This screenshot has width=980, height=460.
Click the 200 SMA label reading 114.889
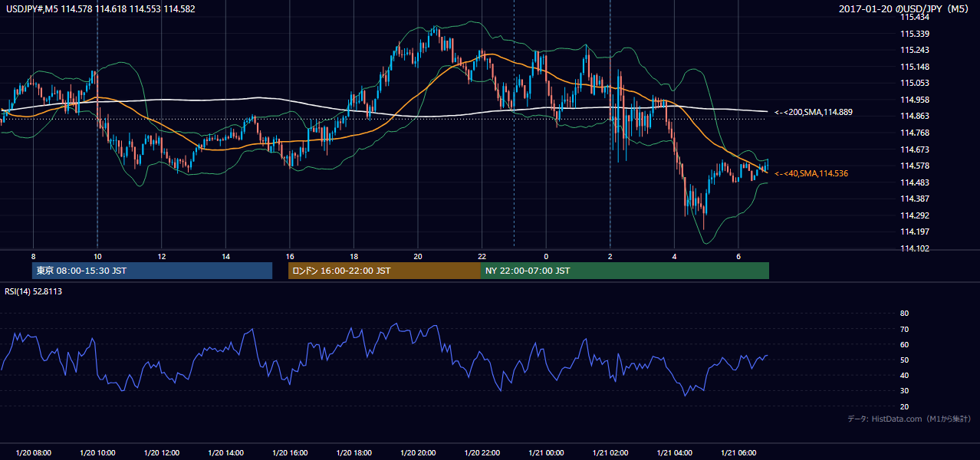(813, 112)
